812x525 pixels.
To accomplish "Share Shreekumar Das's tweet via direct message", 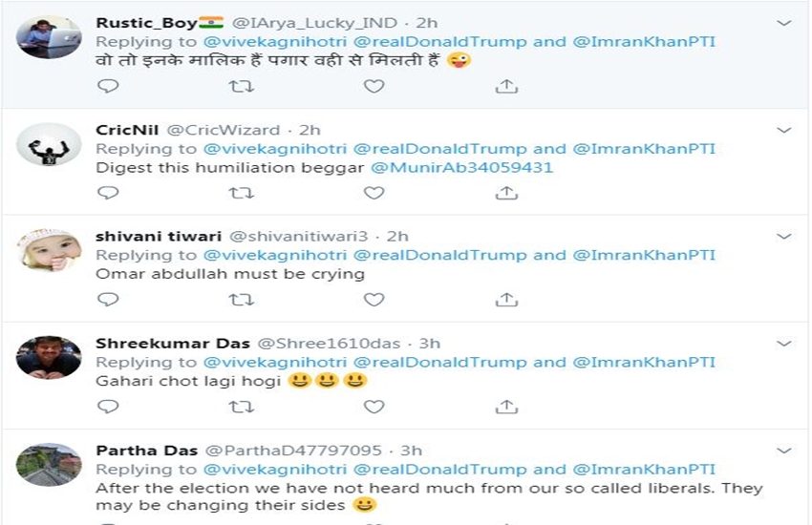I will click(x=506, y=407).
